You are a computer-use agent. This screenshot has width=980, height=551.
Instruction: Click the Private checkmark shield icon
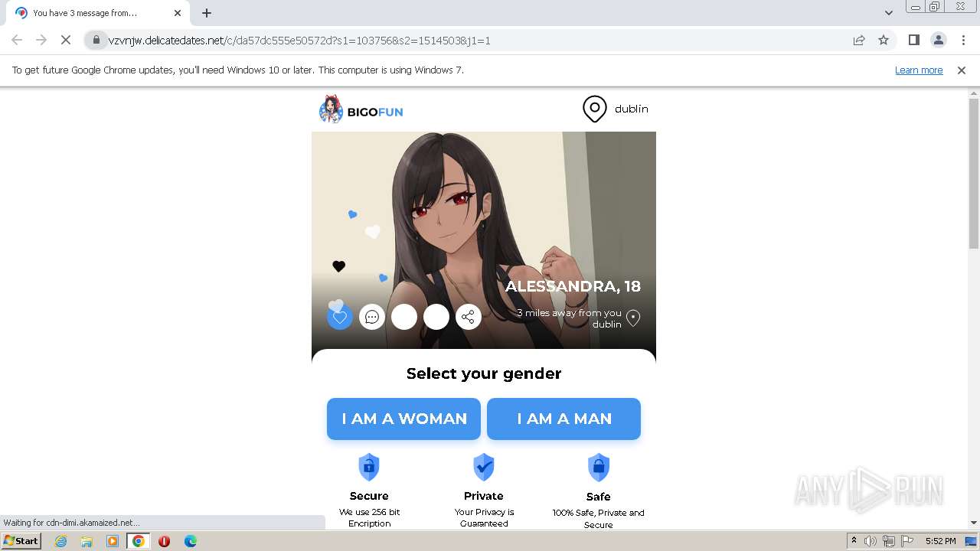point(484,467)
